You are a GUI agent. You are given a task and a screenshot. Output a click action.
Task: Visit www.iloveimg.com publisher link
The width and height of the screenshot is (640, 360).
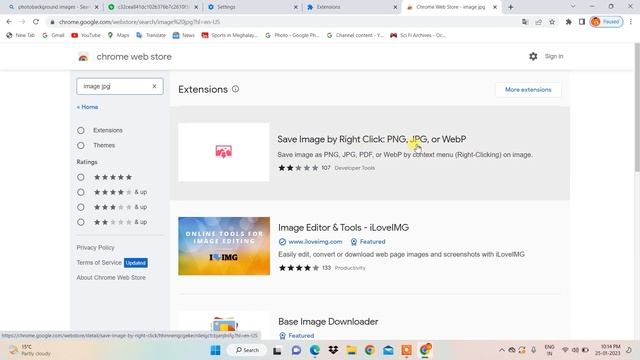pos(315,242)
